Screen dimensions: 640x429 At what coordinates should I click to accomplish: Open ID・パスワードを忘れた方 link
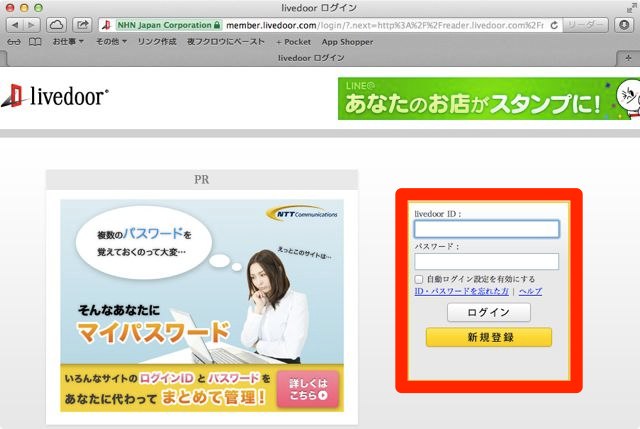(x=461, y=291)
